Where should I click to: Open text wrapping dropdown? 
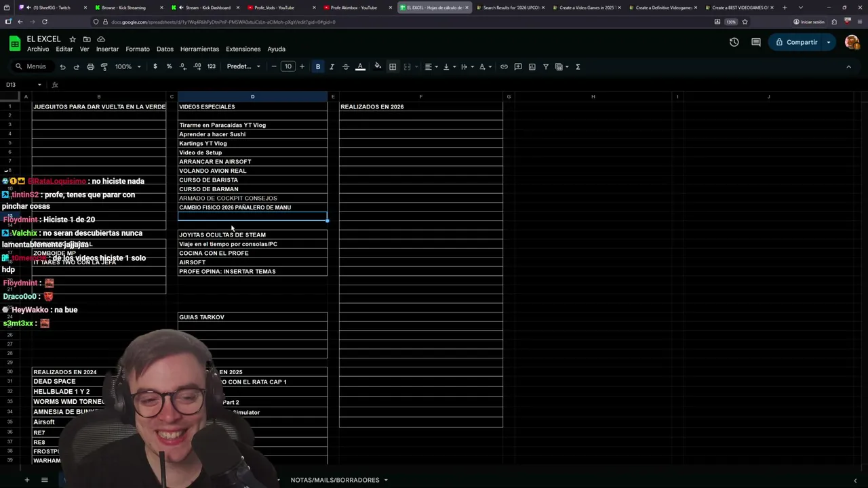point(467,66)
